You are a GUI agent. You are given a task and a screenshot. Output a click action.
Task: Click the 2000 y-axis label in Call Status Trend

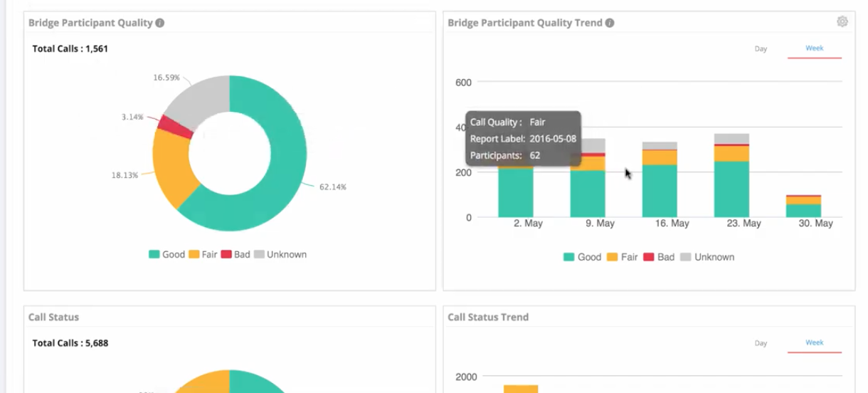click(x=466, y=377)
